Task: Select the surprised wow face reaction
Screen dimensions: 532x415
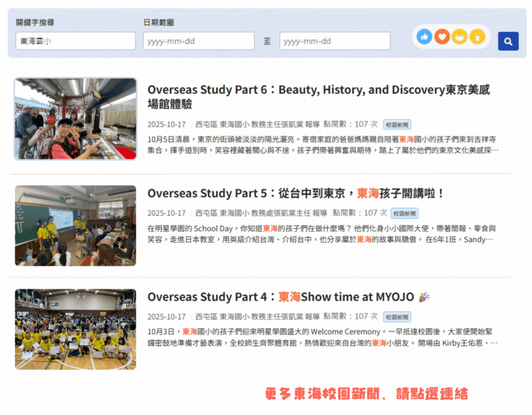Action: pyautogui.click(x=477, y=37)
